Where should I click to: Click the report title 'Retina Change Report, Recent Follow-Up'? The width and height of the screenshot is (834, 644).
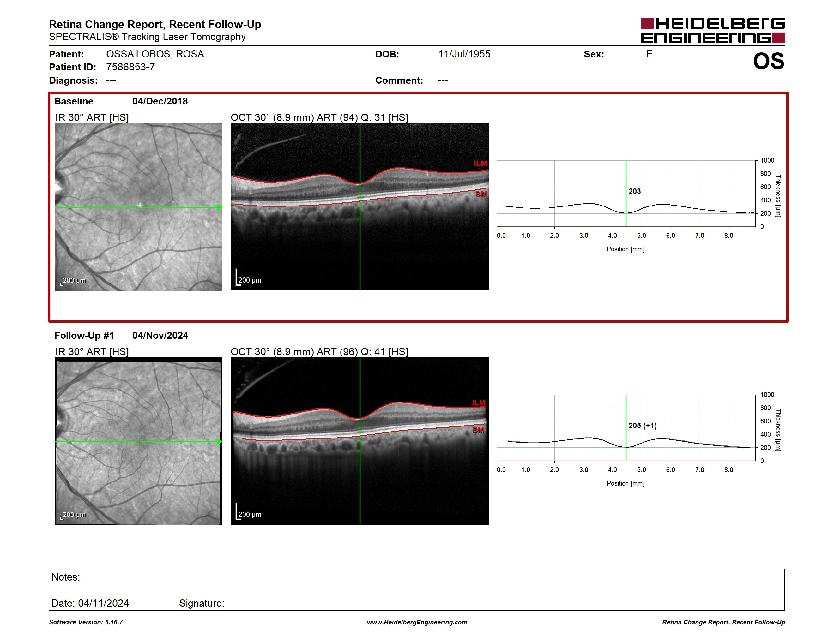pyautogui.click(x=155, y=24)
